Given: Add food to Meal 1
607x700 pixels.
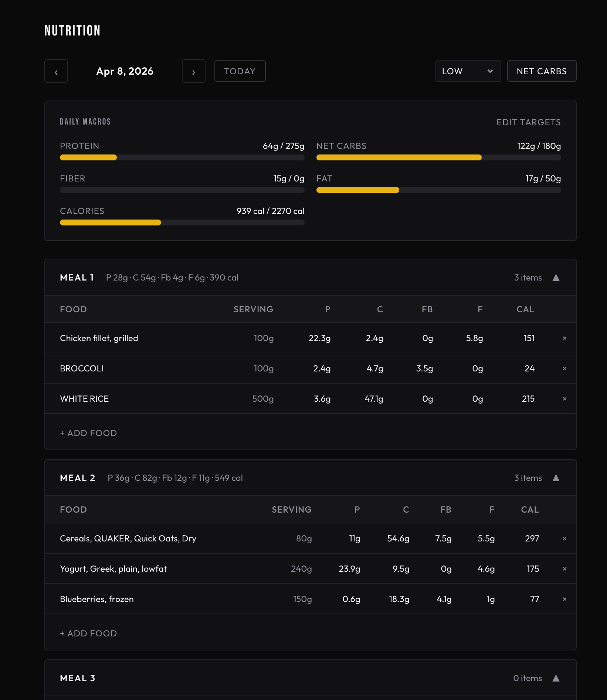Looking at the screenshot, I should click(88, 433).
